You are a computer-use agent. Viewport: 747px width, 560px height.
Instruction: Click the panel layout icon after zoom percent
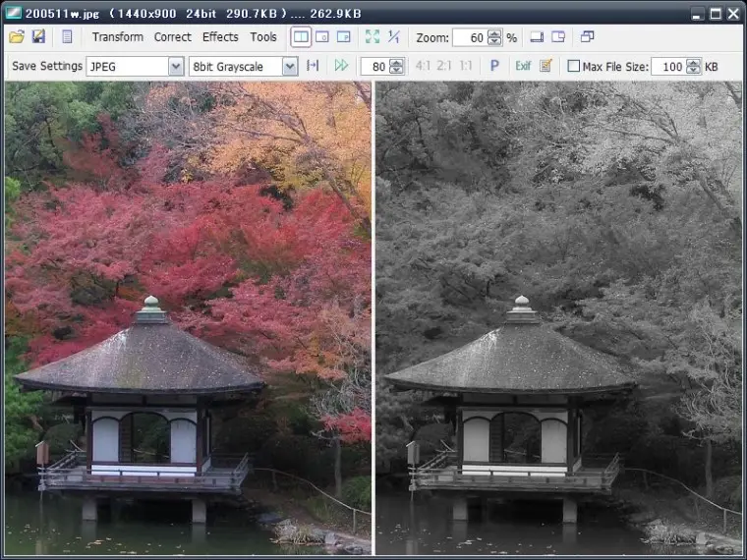537,36
